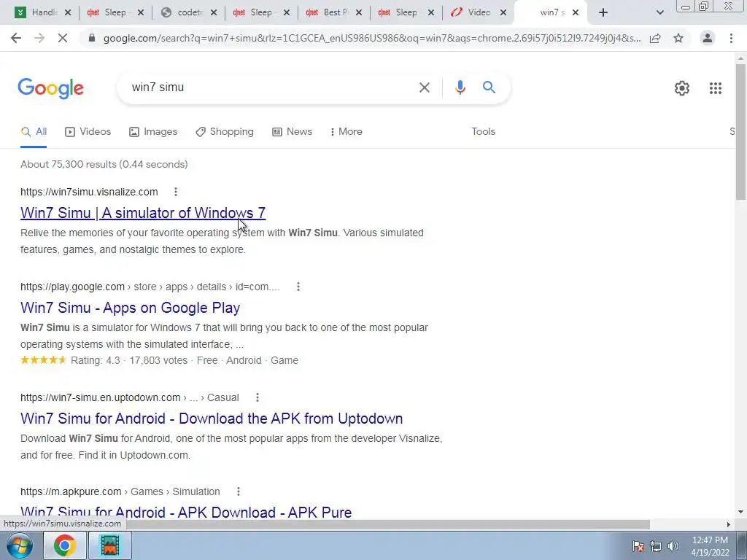Click Chrome icon in taskbar
The width and height of the screenshot is (747, 560).
coord(65,545)
